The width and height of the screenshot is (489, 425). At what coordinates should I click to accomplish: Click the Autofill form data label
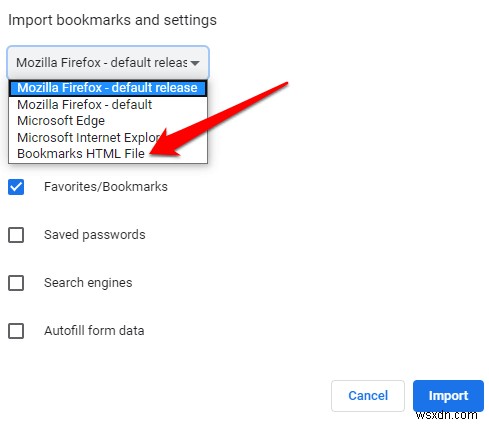94,331
